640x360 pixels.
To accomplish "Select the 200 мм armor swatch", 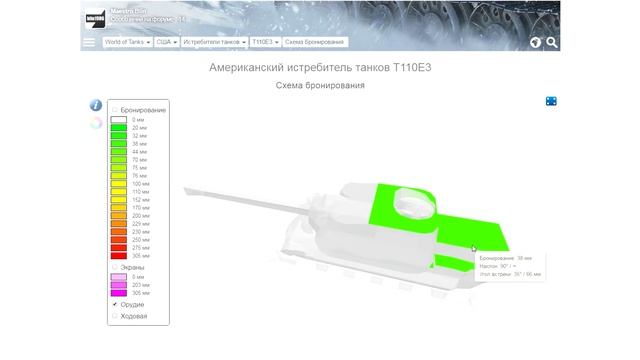I will pos(118,216).
